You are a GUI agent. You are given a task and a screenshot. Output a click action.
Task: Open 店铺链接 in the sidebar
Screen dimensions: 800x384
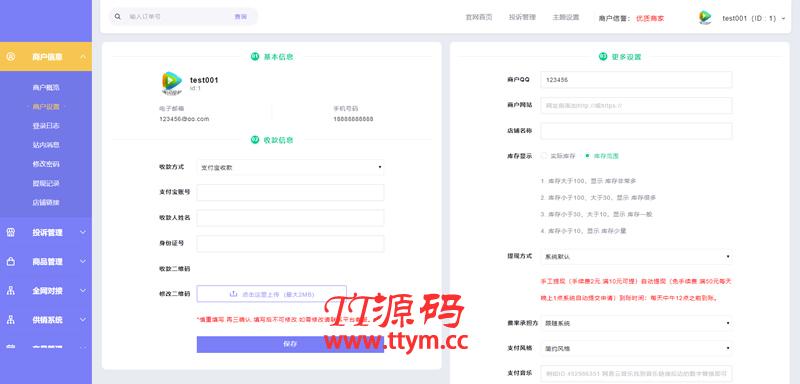pos(46,202)
